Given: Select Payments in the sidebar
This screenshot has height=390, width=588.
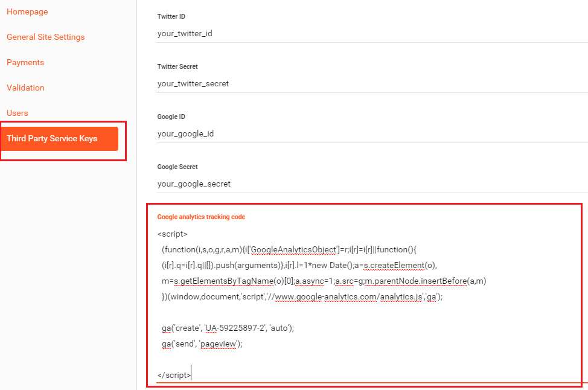Looking at the screenshot, I should coord(25,62).
